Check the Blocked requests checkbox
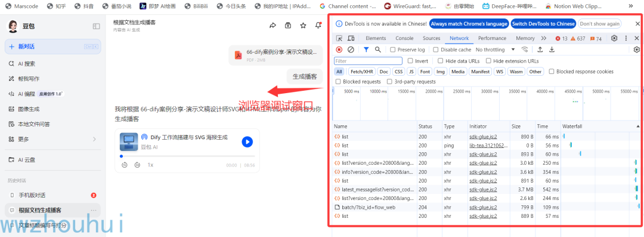The height and width of the screenshot is (237, 644). (338, 81)
